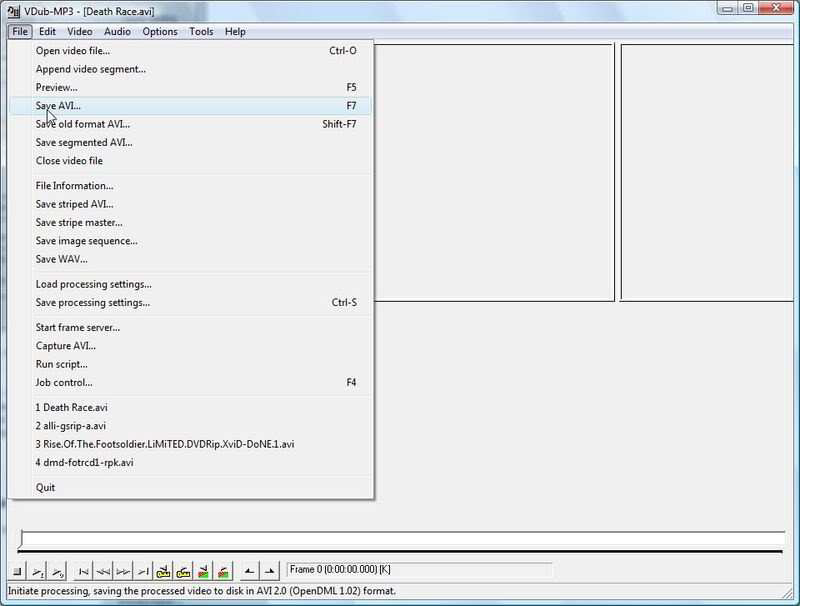The width and height of the screenshot is (815, 606).
Task: Choose the Preview menu entry
Action: [191, 87]
